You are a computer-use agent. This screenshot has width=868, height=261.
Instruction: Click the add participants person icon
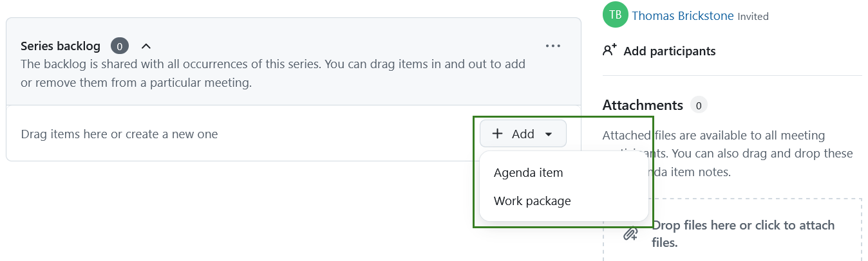coord(610,50)
